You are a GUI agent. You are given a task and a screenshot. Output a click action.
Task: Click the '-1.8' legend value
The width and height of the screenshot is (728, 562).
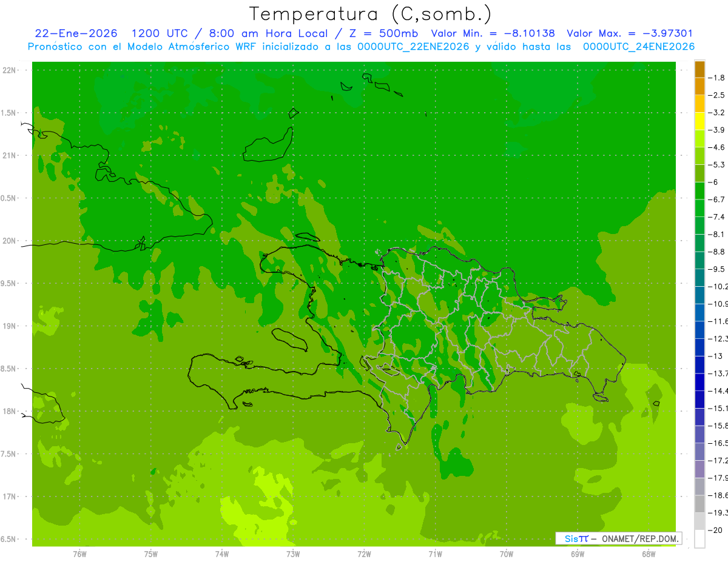coord(717,78)
